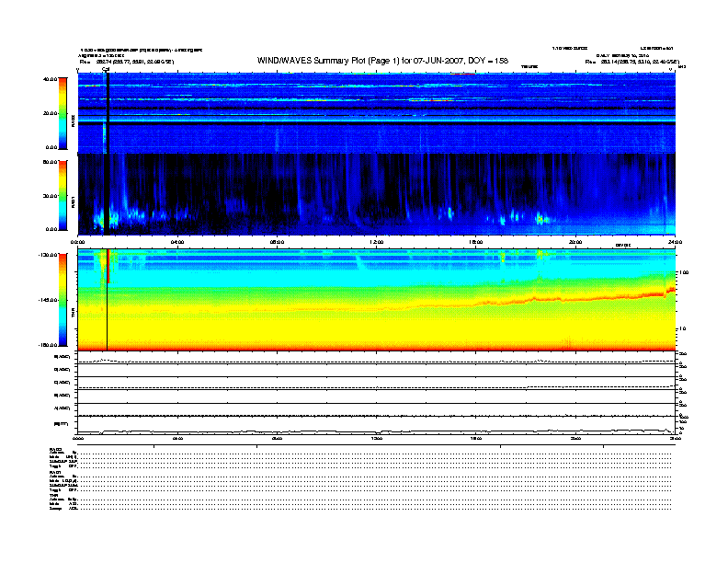Click the TNR color scale bar
Image resolution: width=728 pixels, height=563 pixels.
63,300
